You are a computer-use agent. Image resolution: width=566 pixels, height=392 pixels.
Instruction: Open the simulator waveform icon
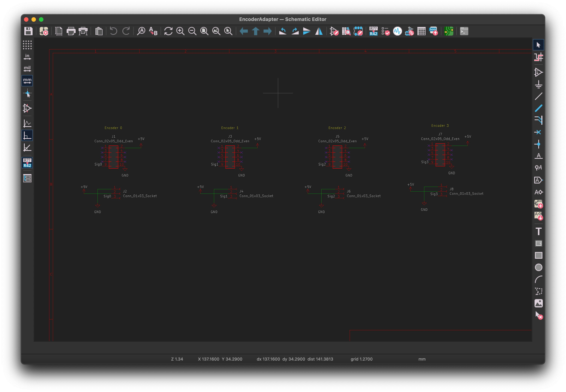tap(398, 31)
